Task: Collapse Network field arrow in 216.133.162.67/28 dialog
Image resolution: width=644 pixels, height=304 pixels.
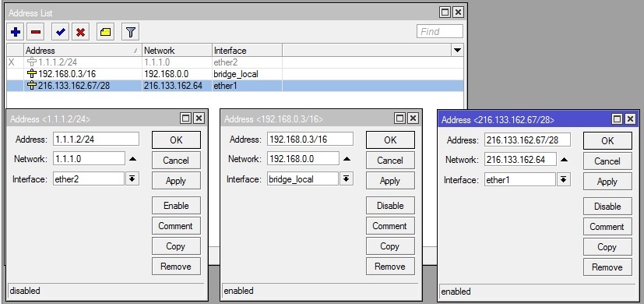Action: (564, 160)
